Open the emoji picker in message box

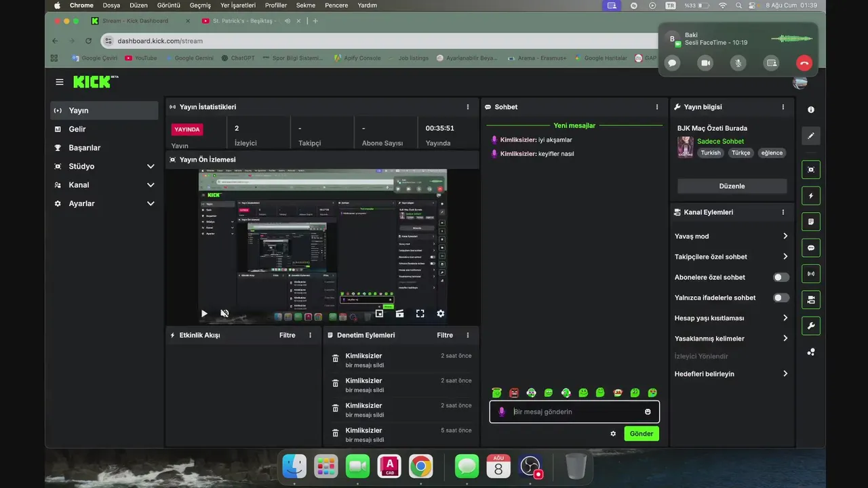click(648, 411)
